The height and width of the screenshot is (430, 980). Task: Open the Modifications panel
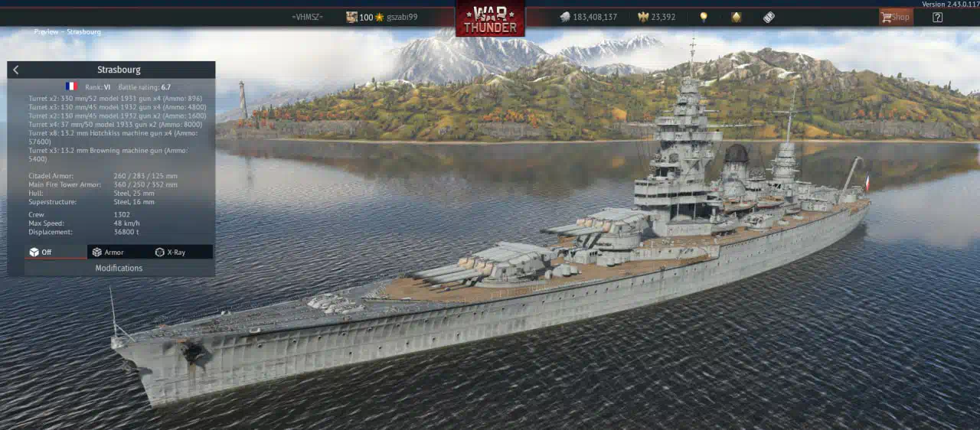[119, 268]
